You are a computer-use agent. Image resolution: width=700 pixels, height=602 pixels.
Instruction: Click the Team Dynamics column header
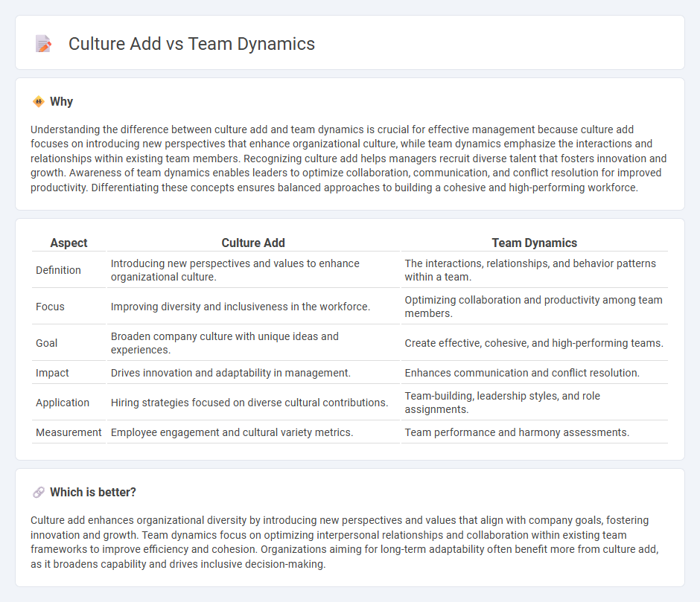click(535, 243)
